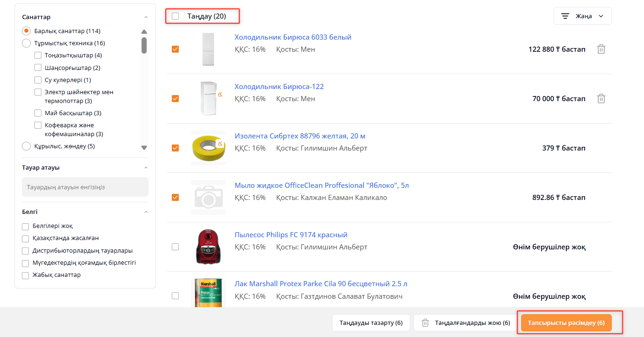Viewport: 644px width, 337px height.
Task: Uncheck the Мыло жидкое OfficeClean checkbox
Action: (x=175, y=198)
